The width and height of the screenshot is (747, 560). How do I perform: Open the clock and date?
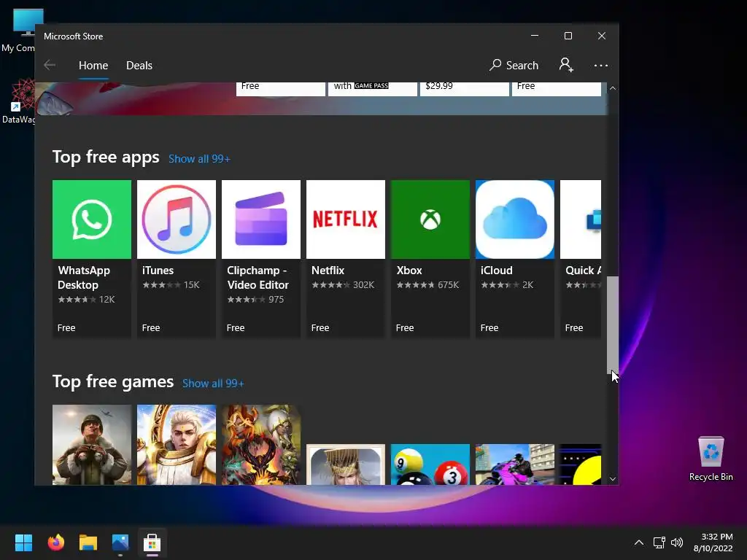[x=713, y=542]
